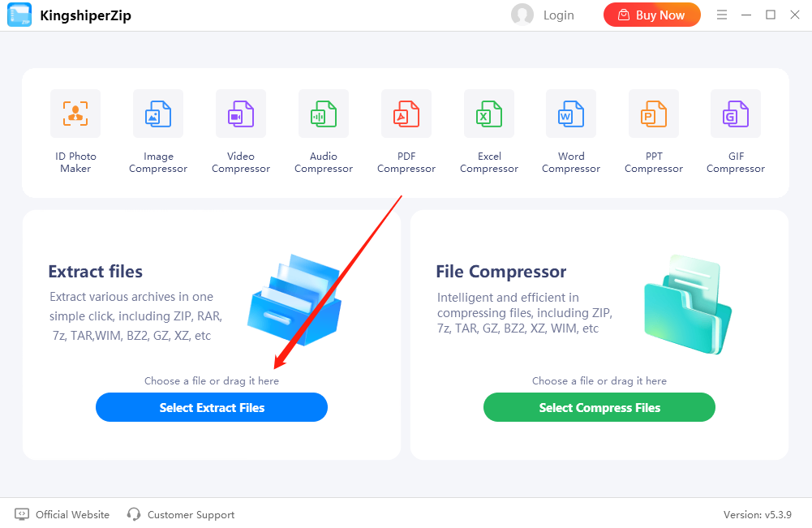Click the PDF Compressor icon
This screenshot has height=528, width=812.
(x=406, y=114)
